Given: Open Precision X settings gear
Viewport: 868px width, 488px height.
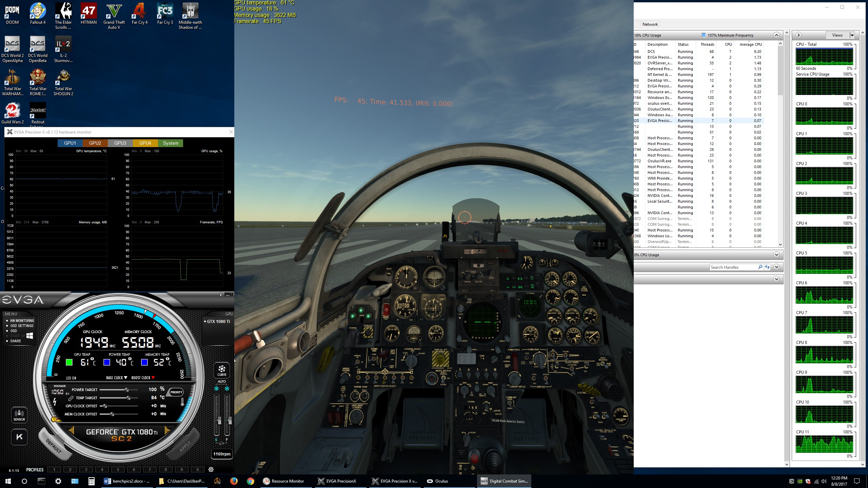Looking at the screenshot, I should click(x=211, y=469).
